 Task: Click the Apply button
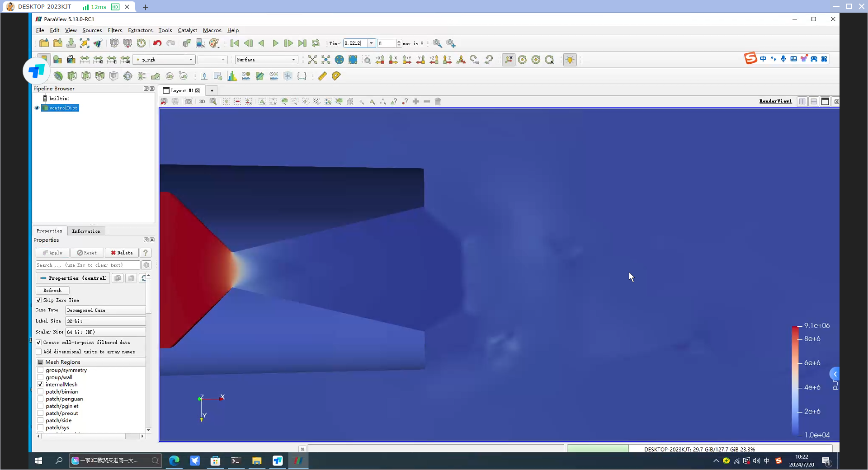click(x=52, y=253)
